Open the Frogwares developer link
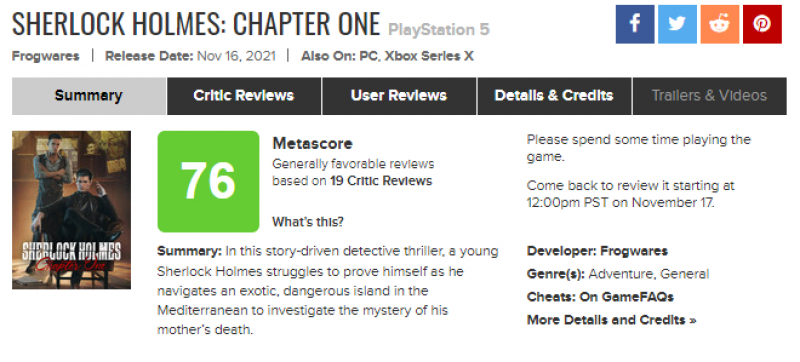Screen dimensions: 800x362 (634, 251)
